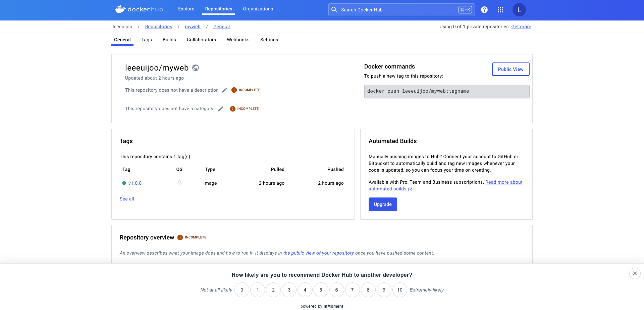Switch to the Tags tab
Image resolution: width=644 pixels, height=310 pixels.
pyautogui.click(x=147, y=40)
